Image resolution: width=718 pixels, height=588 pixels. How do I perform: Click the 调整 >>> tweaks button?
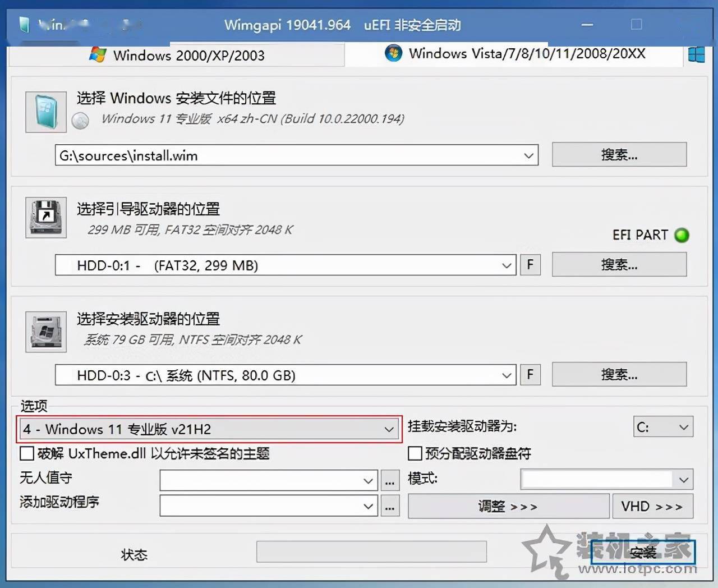[508, 506]
